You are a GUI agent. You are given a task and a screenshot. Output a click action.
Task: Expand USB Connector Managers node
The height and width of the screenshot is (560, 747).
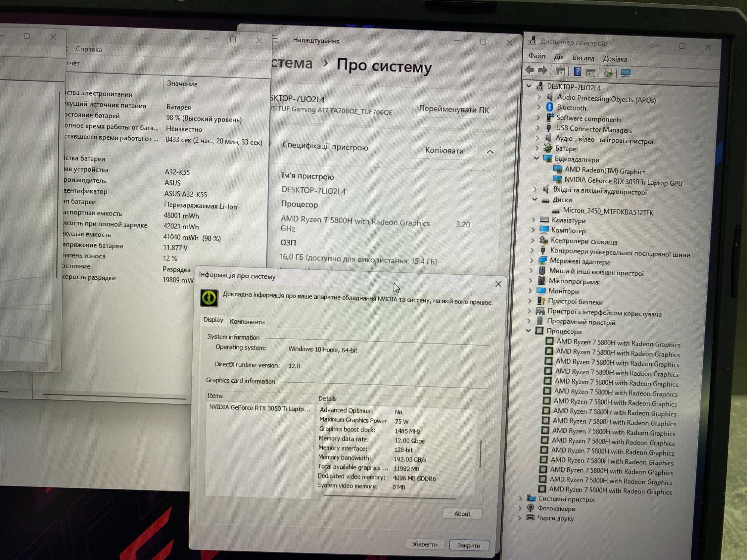(538, 128)
